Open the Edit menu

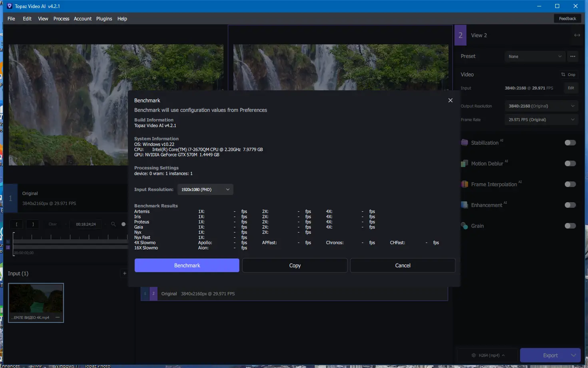pyautogui.click(x=27, y=19)
